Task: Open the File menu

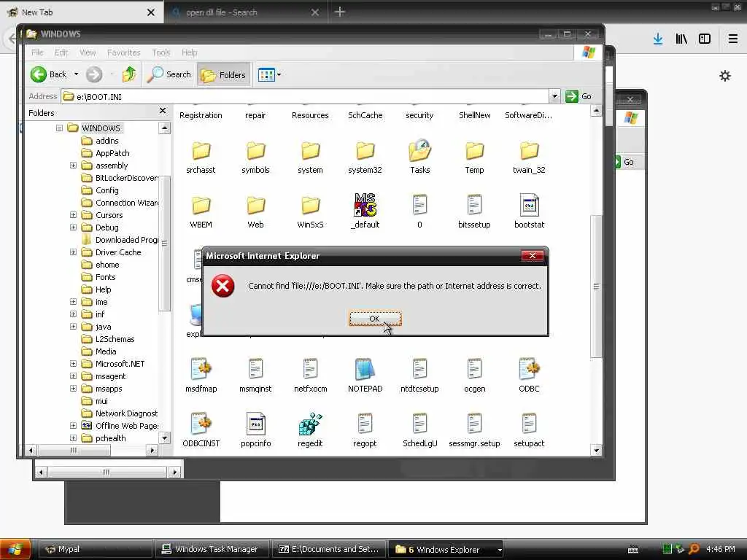Action: click(37, 52)
